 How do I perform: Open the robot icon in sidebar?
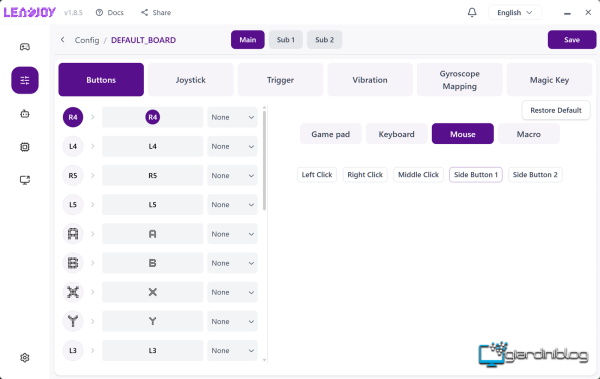pyautogui.click(x=25, y=114)
